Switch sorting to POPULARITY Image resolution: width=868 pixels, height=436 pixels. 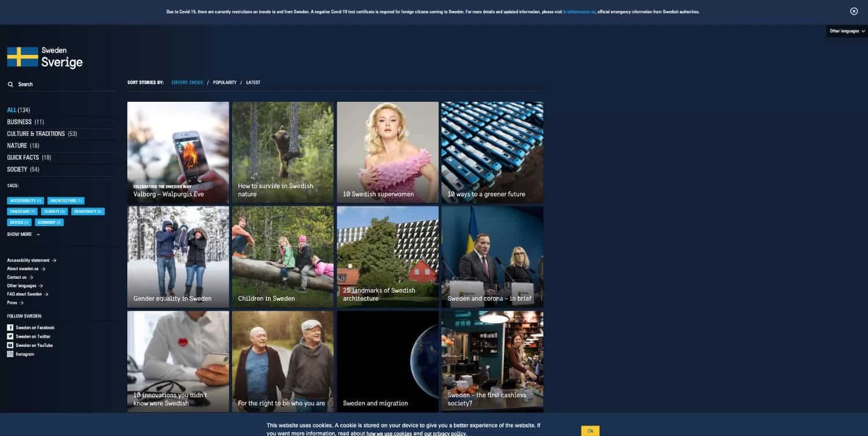click(x=225, y=82)
